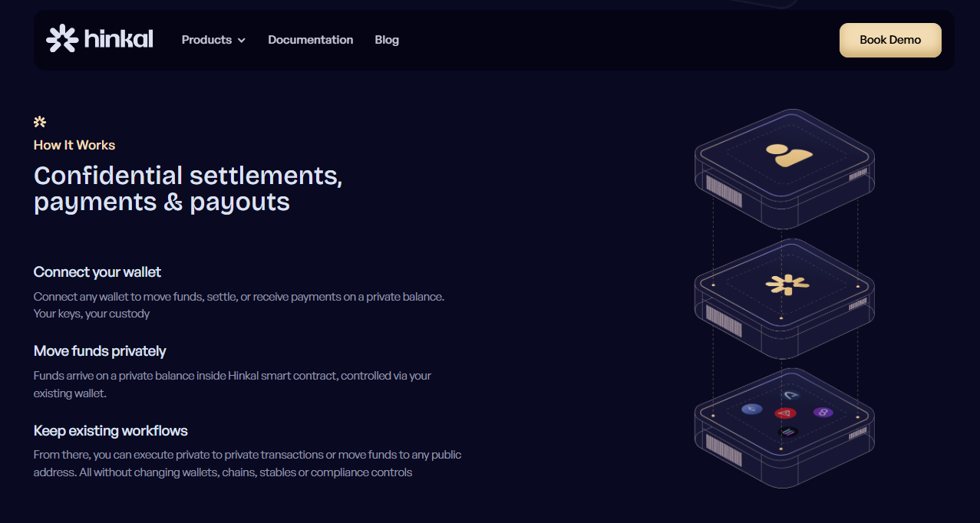Click the Confidential settlements, payments & payouts heading

click(188, 189)
